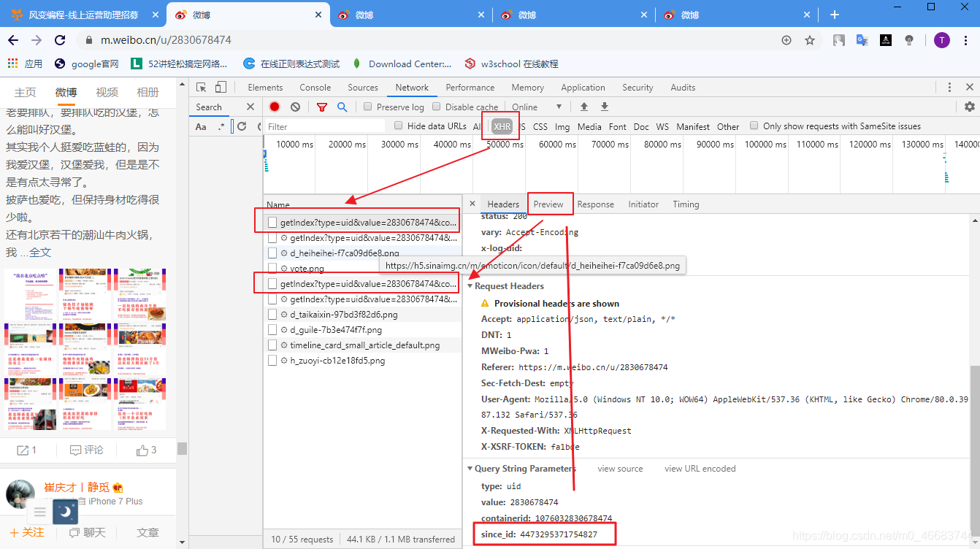Click the browser back arrow
The width and height of the screenshot is (980, 549).
click(x=14, y=40)
